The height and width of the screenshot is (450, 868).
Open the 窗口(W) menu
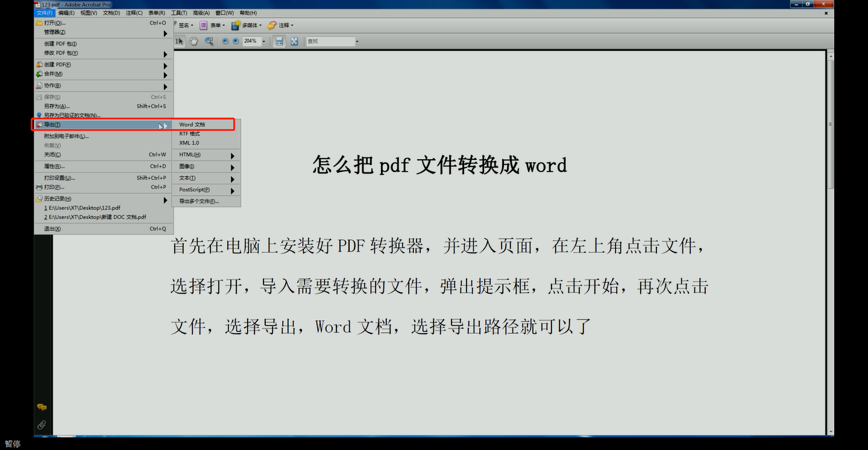tap(224, 13)
